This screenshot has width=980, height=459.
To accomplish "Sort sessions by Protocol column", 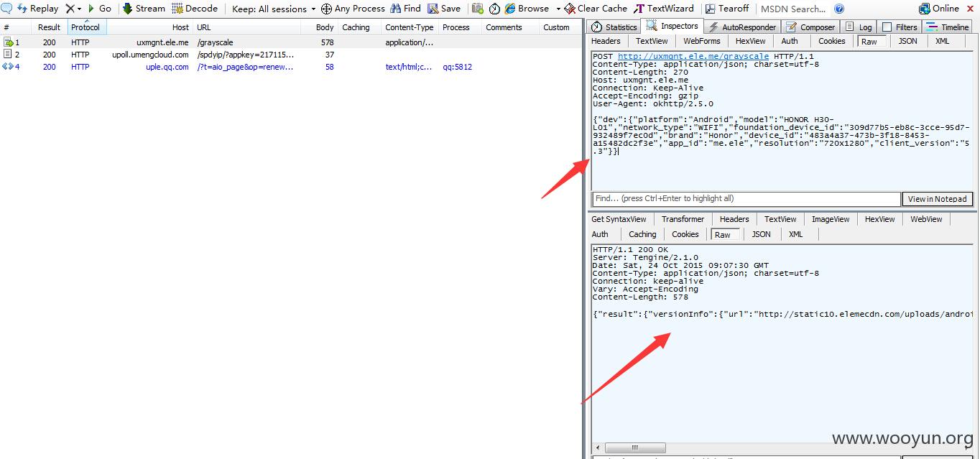I will (x=86, y=27).
